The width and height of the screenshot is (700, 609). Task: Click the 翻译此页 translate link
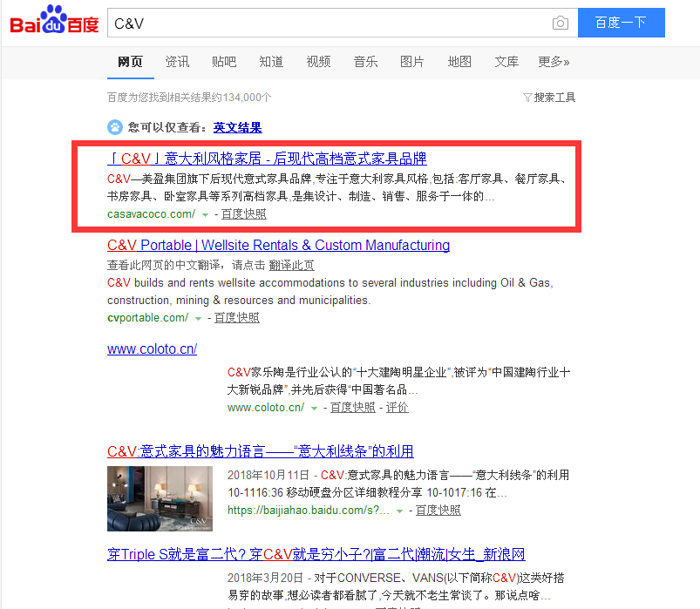tap(291, 266)
